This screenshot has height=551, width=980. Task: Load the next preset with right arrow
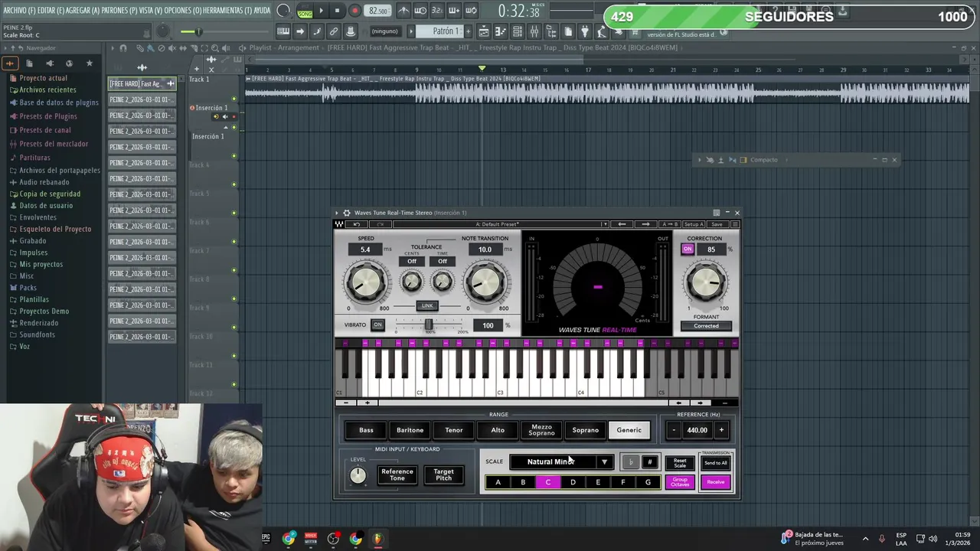tap(645, 224)
